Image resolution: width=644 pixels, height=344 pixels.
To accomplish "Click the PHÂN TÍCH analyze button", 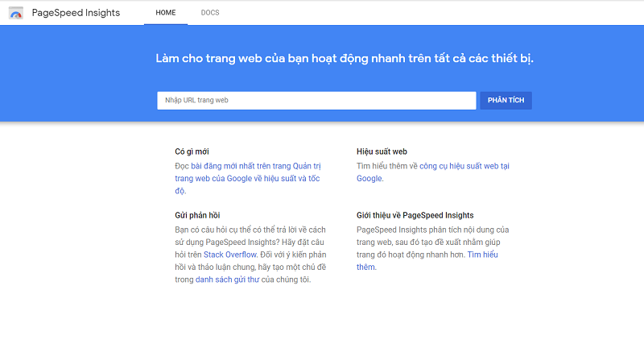I will pyautogui.click(x=506, y=100).
